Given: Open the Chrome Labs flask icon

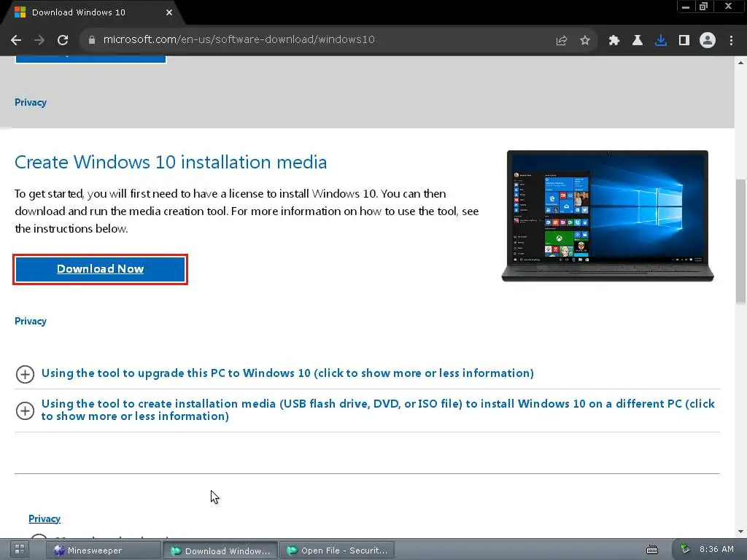Looking at the screenshot, I should pyautogui.click(x=638, y=41).
